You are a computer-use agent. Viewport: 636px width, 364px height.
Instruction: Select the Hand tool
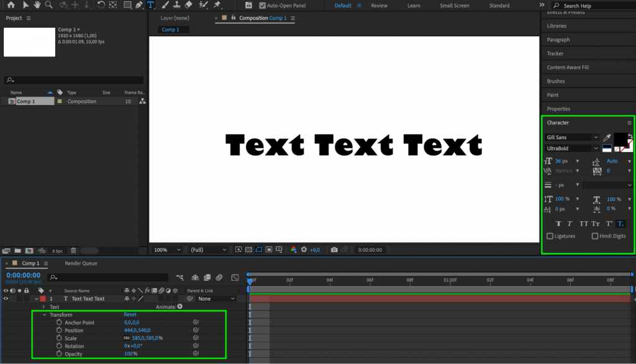[x=37, y=6]
